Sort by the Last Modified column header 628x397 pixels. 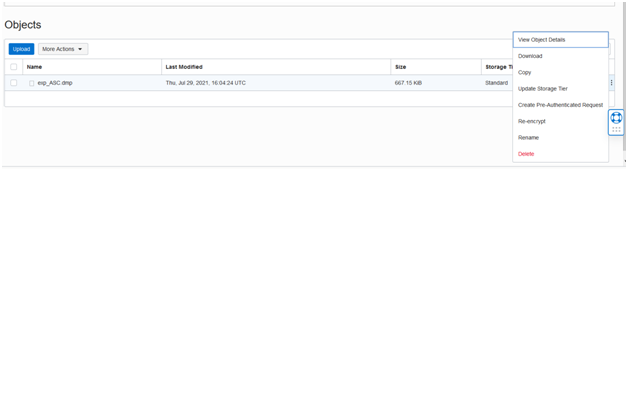click(184, 67)
